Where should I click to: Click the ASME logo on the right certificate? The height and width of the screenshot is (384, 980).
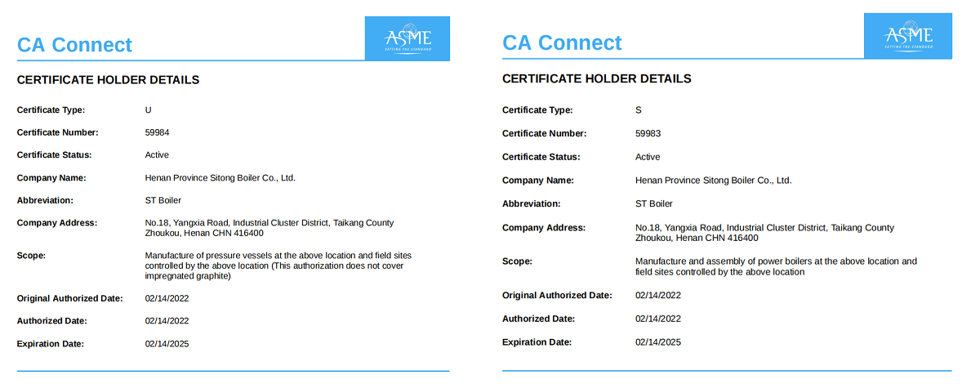pyautogui.click(x=908, y=37)
